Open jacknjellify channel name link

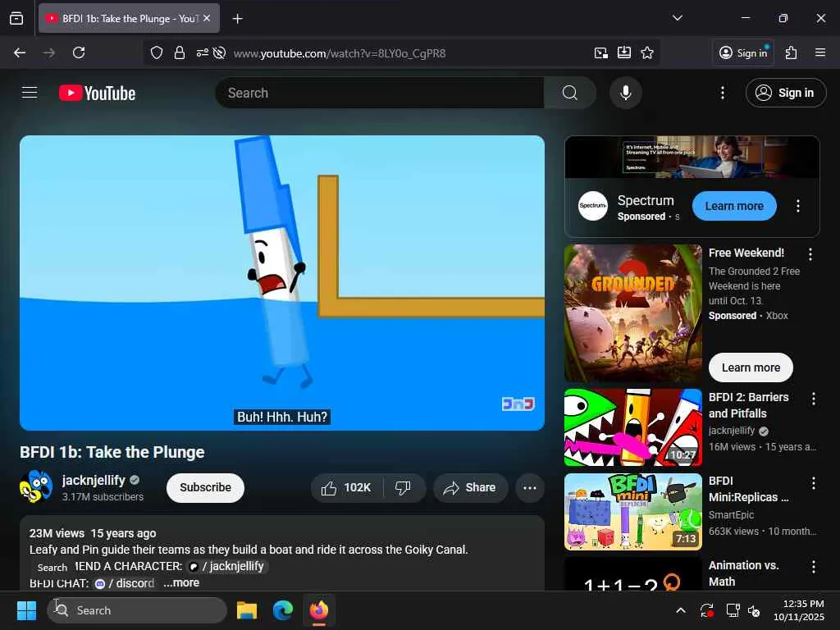pyautogui.click(x=94, y=480)
